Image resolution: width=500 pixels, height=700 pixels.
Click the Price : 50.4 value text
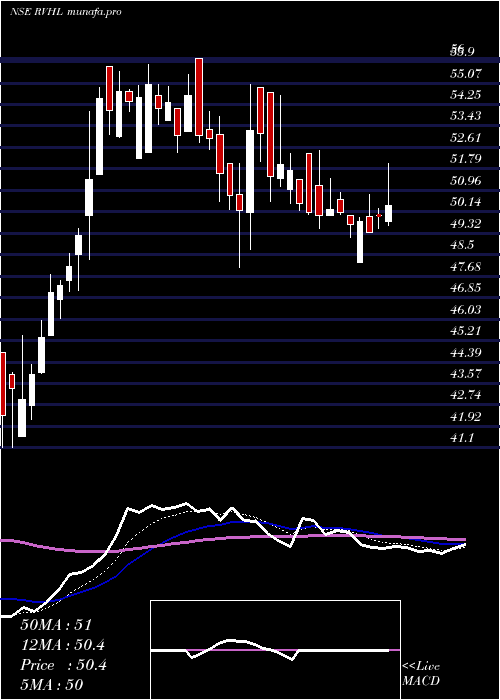pos(63,665)
